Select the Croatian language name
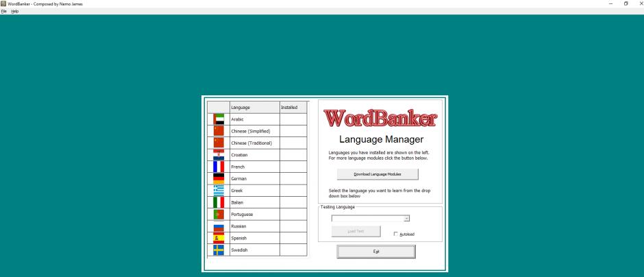The image size is (644, 277). pos(239,155)
